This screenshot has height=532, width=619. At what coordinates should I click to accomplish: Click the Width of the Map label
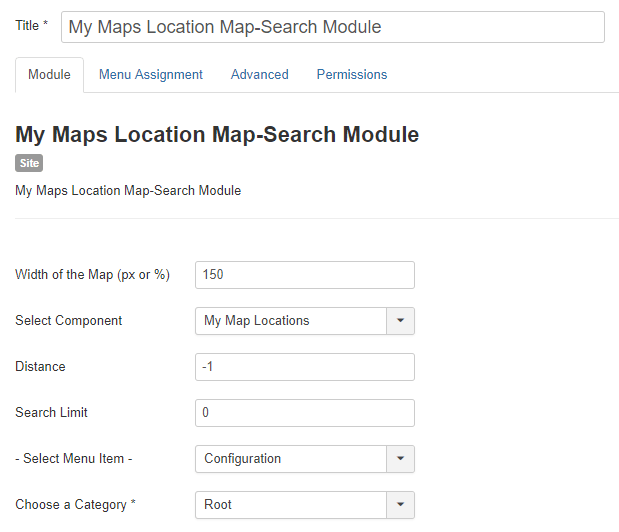point(92,275)
